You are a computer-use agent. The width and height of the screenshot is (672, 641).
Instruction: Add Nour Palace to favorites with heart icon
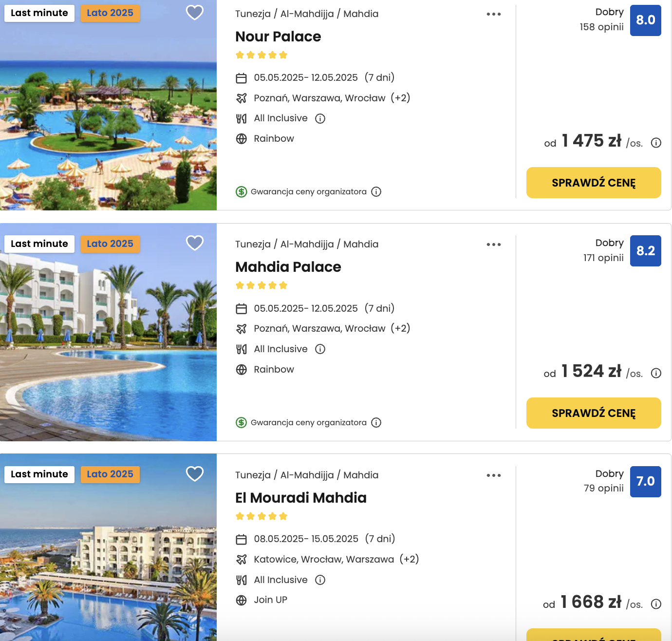tap(195, 12)
